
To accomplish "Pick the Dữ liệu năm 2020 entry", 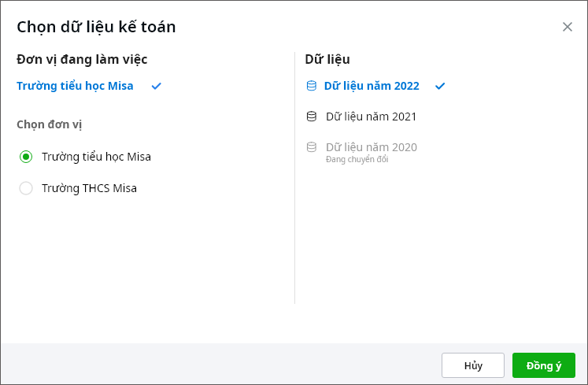I will 371,146.
